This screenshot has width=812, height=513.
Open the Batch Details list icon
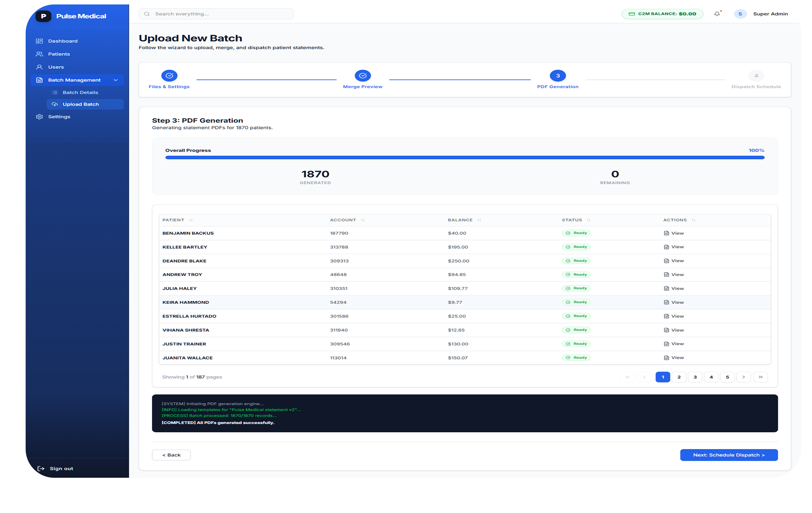pos(54,92)
